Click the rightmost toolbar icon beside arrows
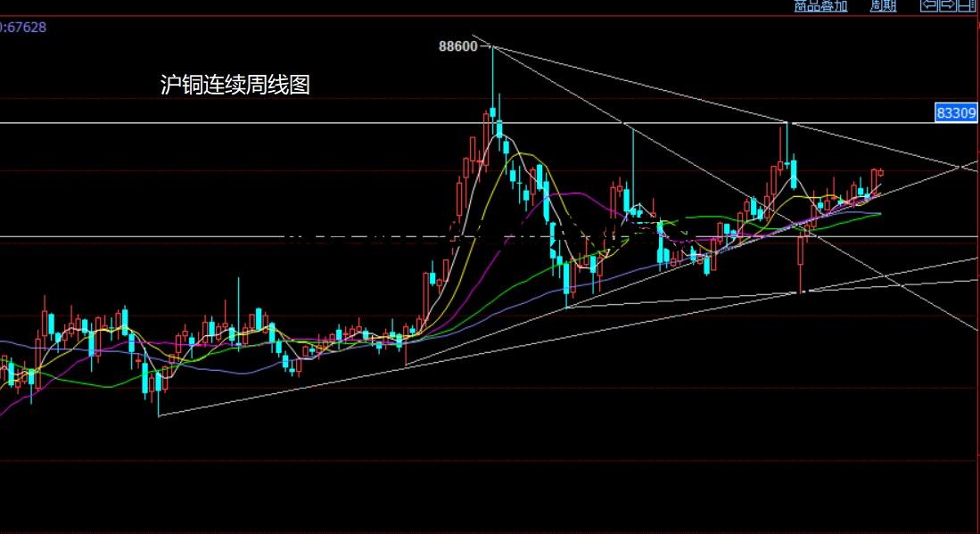The height and width of the screenshot is (534, 980). click(x=966, y=5)
